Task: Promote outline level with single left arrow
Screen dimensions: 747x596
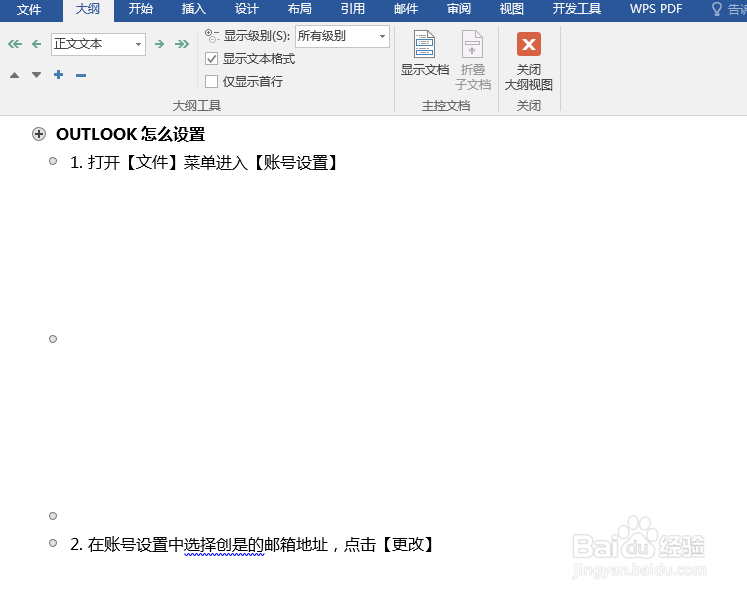Action: pos(36,44)
